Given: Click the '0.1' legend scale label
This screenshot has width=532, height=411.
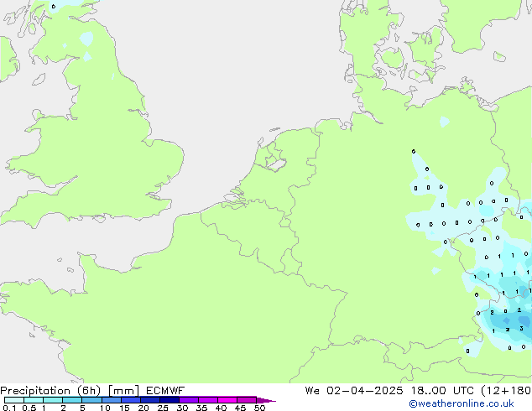Looking at the screenshot, I should click(x=10, y=408).
